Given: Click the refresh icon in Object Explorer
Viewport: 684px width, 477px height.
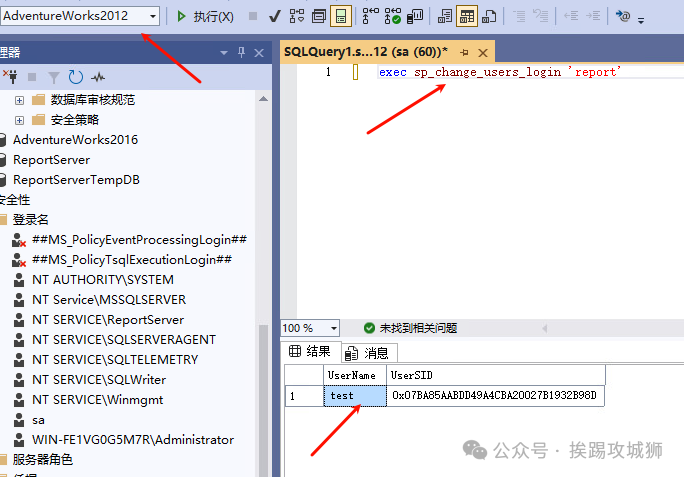Looking at the screenshot, I should coord(75,76).
